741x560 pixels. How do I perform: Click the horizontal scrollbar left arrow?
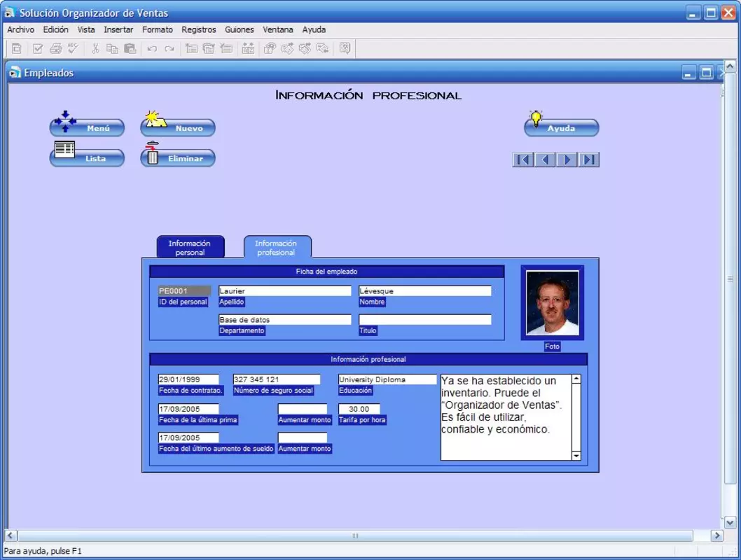coord(11,535)
